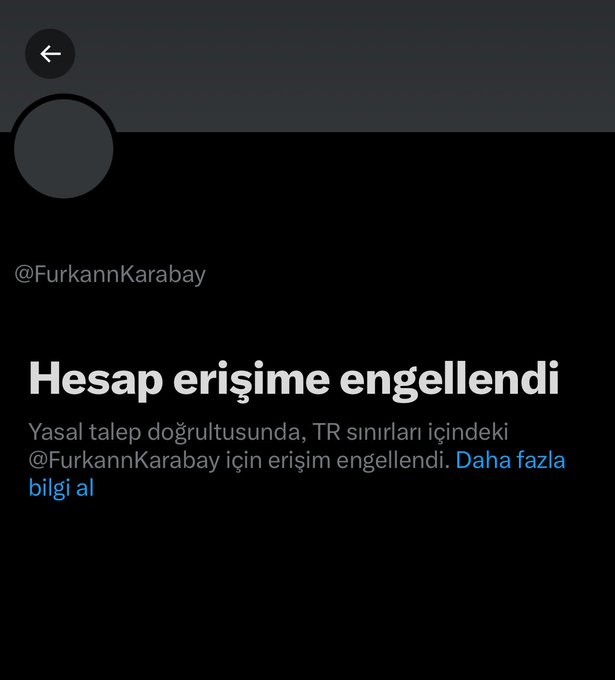Click the "Daha fazla" link text
The image size is (615, 680).
pyautogui.click(x=510, y=460)
